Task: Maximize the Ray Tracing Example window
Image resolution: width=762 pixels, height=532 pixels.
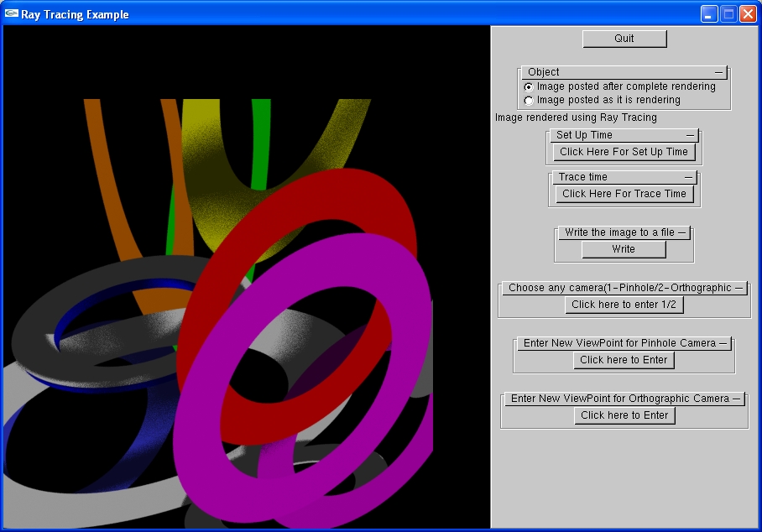Action: pos(728,14)
